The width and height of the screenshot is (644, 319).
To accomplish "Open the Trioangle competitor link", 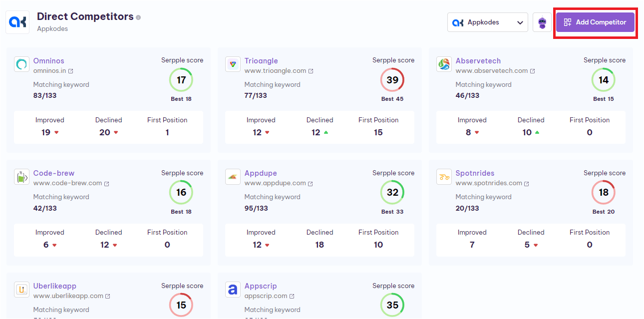I will tap(261, 61).
